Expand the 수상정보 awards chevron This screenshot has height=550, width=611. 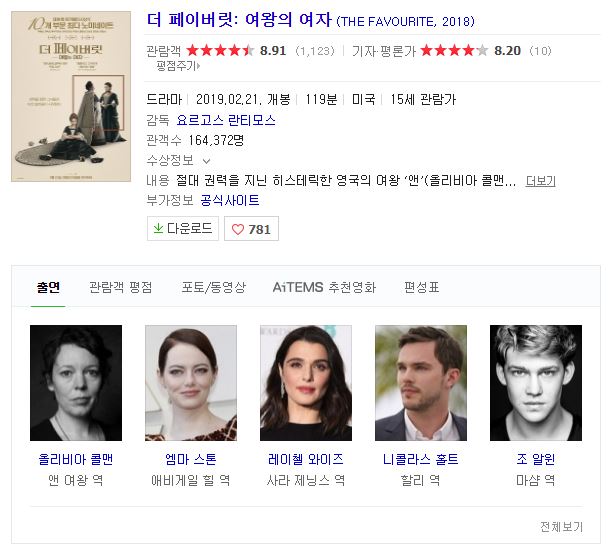pyautogui.click(x=207, y=161)
